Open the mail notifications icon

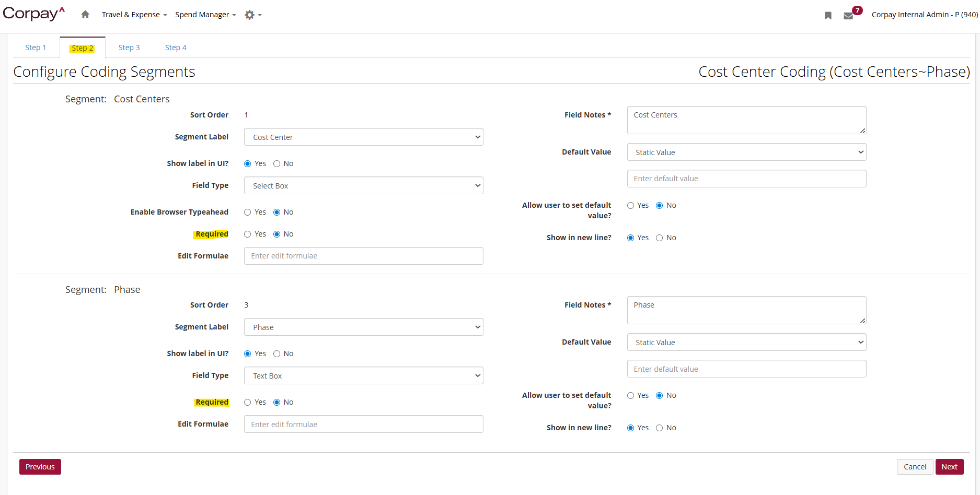click(x=848, y=16)
